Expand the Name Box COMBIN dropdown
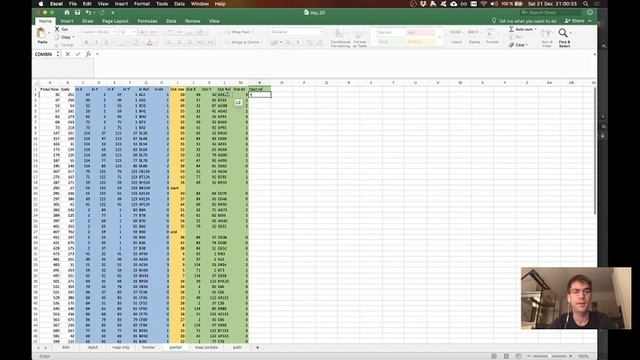Viewport: 640px width, 360px height. (58, 54)
